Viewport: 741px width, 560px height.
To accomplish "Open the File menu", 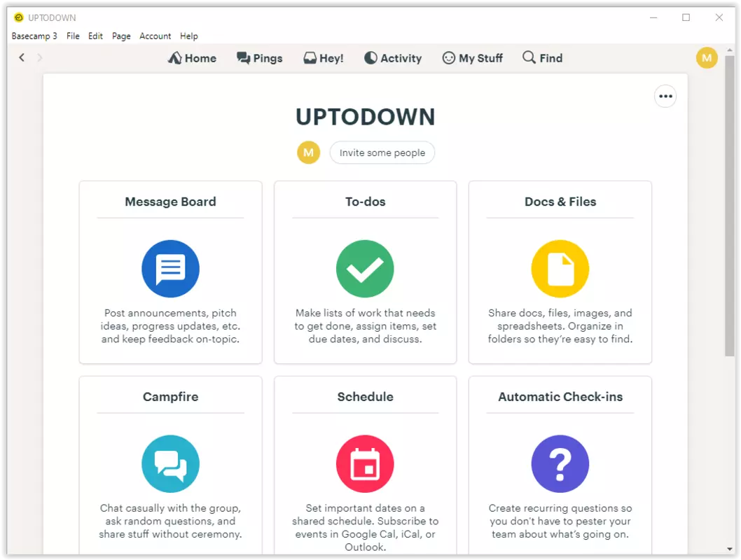I will (x=73, y=36).
